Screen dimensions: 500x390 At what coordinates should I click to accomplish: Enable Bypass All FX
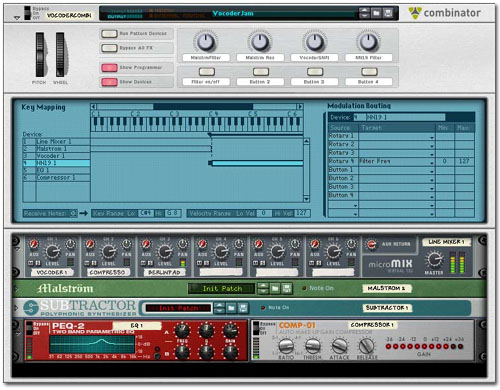tap(109, 48)
